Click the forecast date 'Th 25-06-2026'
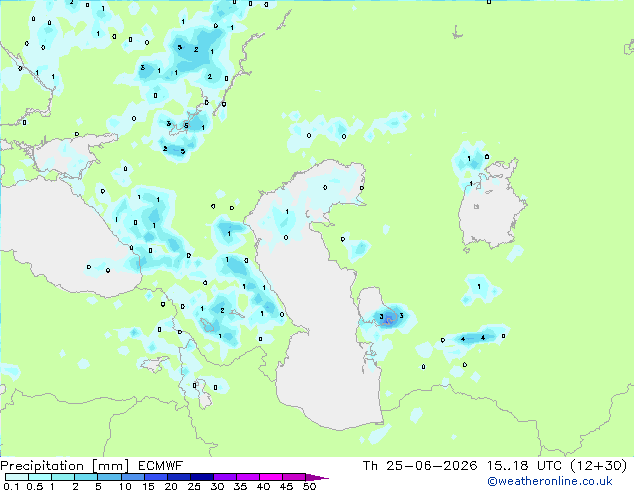Image resolution: width=634 pixels, height=490 pixels. click(x=420, y=466)
